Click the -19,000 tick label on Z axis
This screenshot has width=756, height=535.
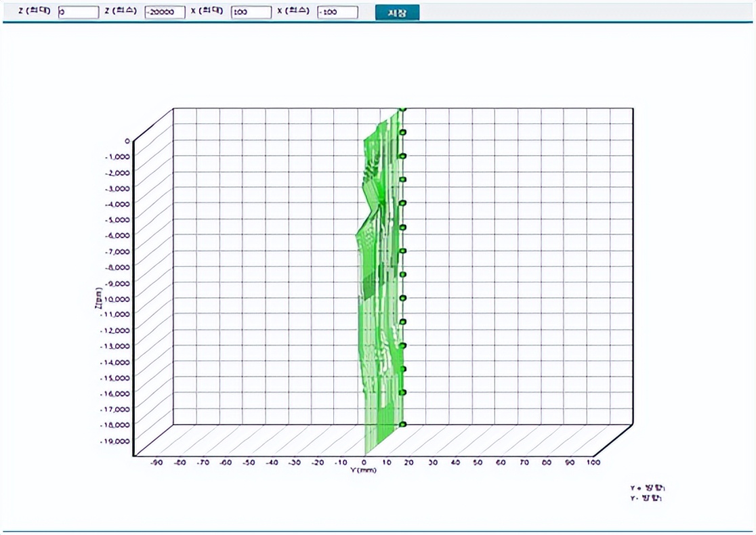[116, 441]
